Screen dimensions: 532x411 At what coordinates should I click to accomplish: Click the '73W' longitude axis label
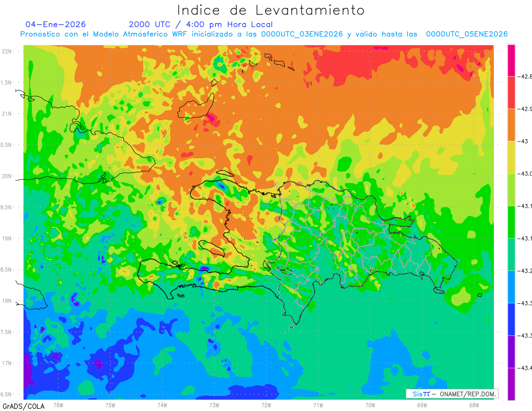point(214,405)
